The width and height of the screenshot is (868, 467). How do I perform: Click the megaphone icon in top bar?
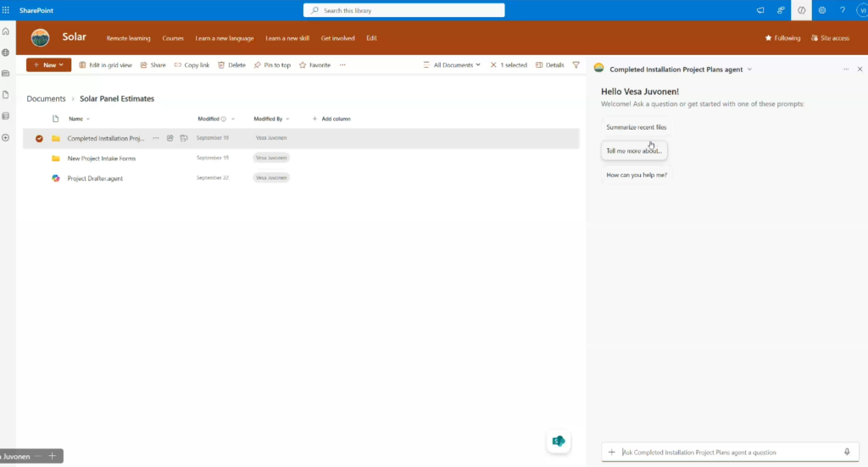pos(759,10)
